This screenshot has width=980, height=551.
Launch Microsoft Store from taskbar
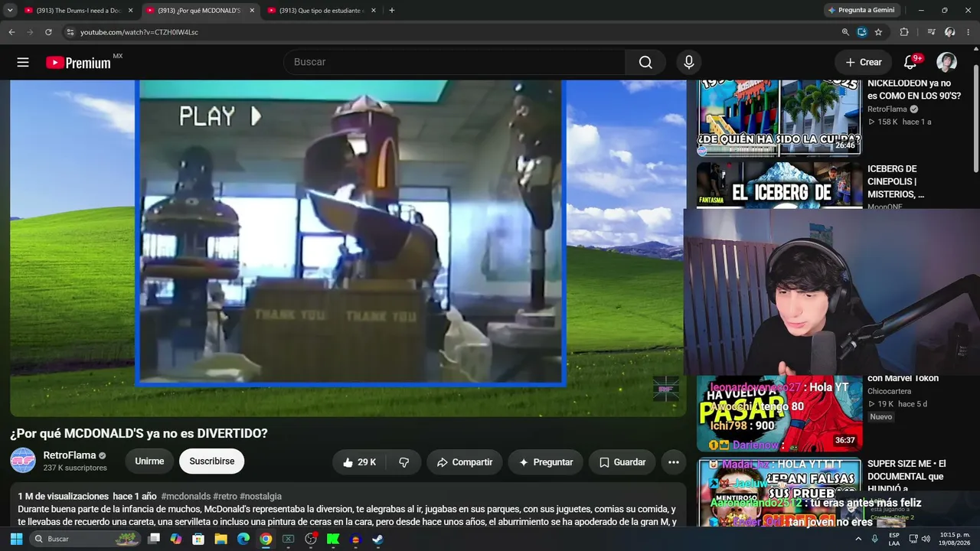pyautogui.click(x=198, y=539)
